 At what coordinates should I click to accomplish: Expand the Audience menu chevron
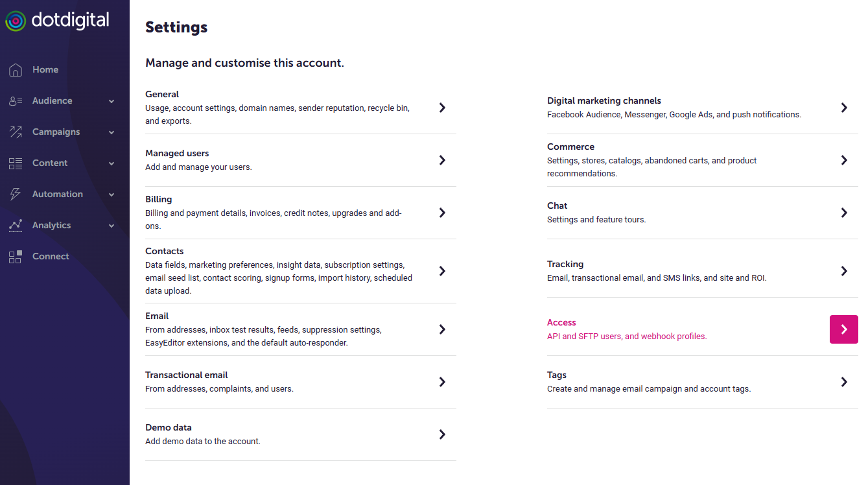point(111,102)
